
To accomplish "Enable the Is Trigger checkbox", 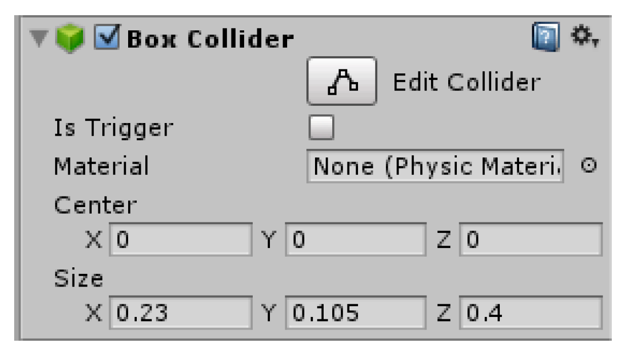I will (x=321, y=128).
